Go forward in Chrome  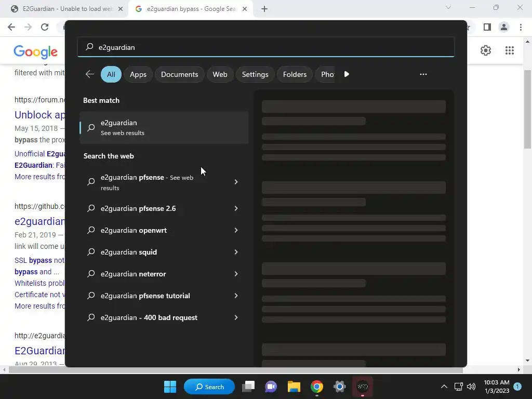click(x=28, y=27)
